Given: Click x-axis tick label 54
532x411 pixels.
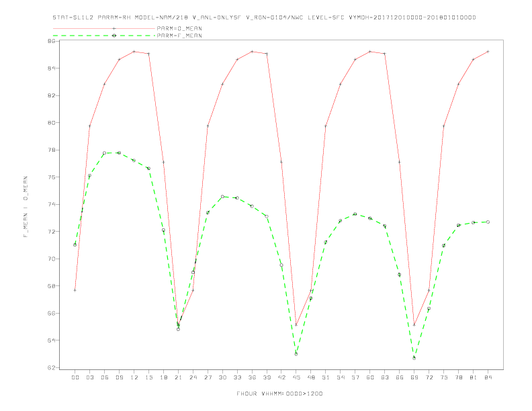Looking at the screenshot, I should point(341,377).
